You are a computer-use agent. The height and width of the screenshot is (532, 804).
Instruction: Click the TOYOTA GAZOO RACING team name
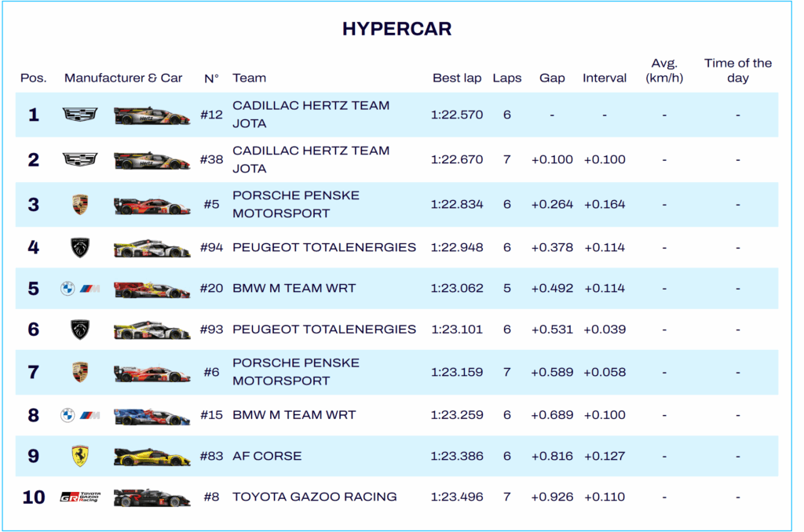(315, 497)
